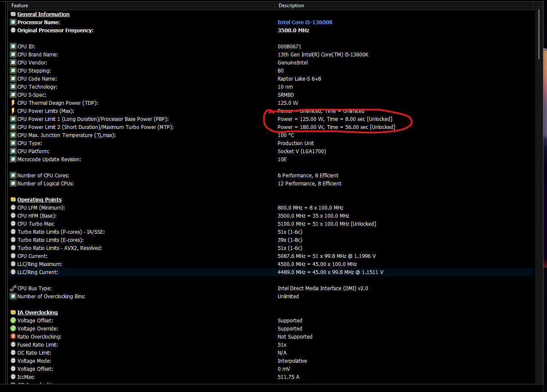Select the '10 nm' technology value
Screen dimensions: 547x392
pos(285,87)
